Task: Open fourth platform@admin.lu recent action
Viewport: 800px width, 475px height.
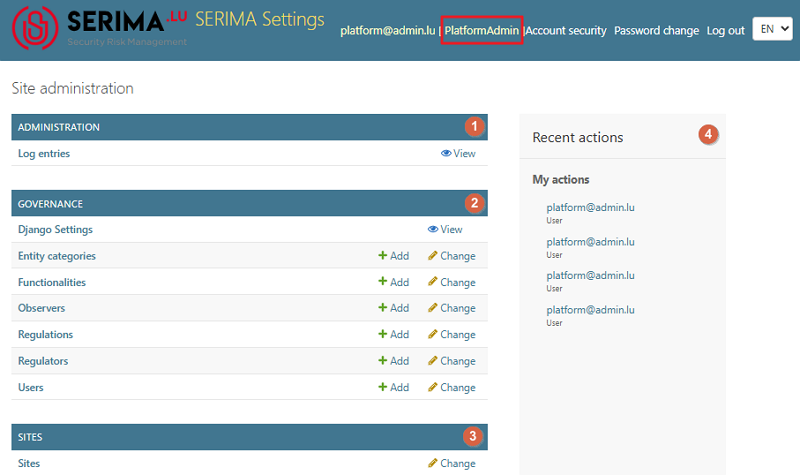Action: point(590,310)
